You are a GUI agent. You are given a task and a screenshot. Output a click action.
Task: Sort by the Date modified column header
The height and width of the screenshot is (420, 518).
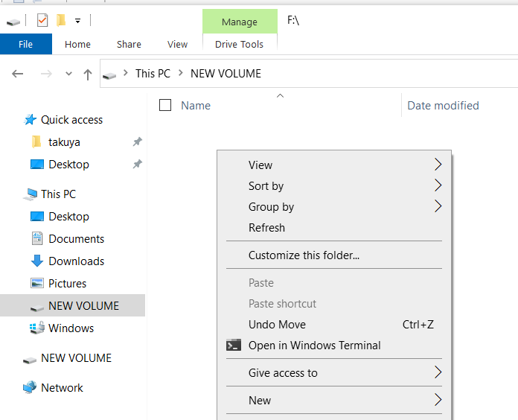click(x=443, y=106)
